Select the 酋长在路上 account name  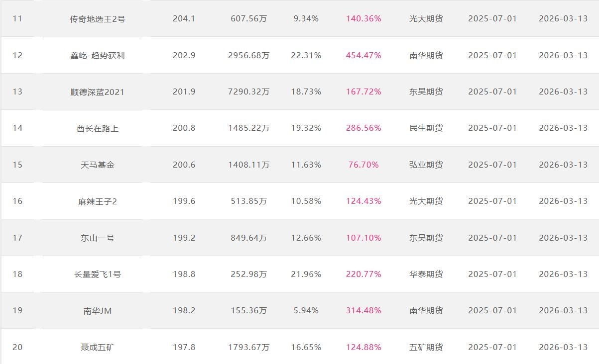[x=98, y=128]
